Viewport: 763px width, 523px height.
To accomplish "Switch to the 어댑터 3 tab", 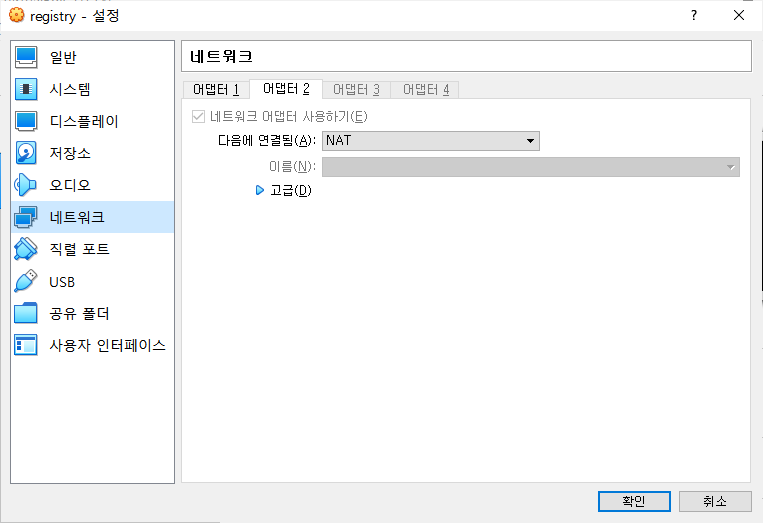I will click(356, 90).
